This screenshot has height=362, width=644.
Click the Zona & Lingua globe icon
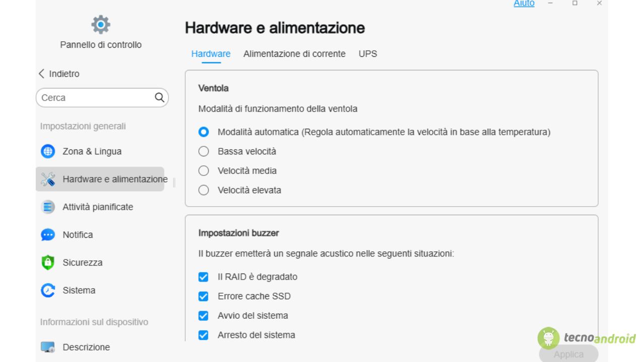(48, 151)
